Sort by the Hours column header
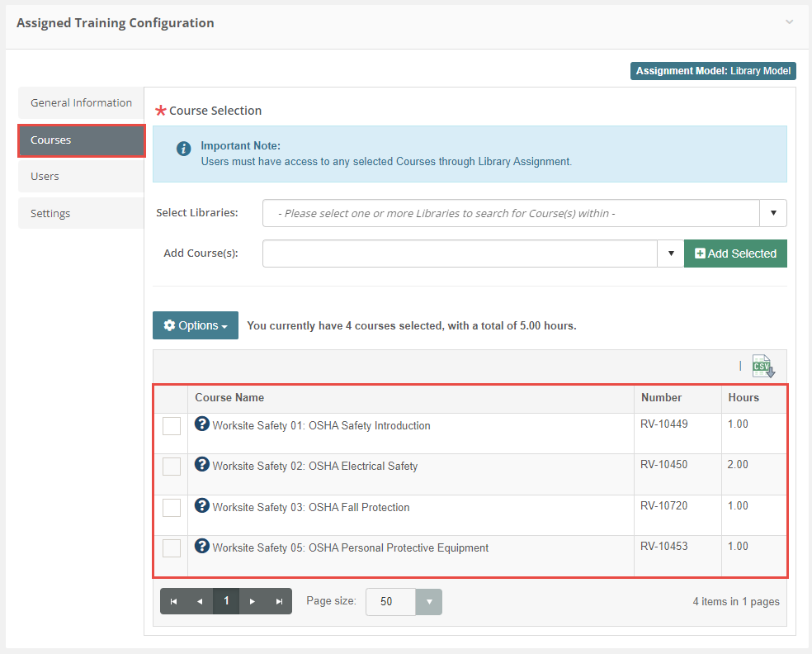 coord(744,397)
